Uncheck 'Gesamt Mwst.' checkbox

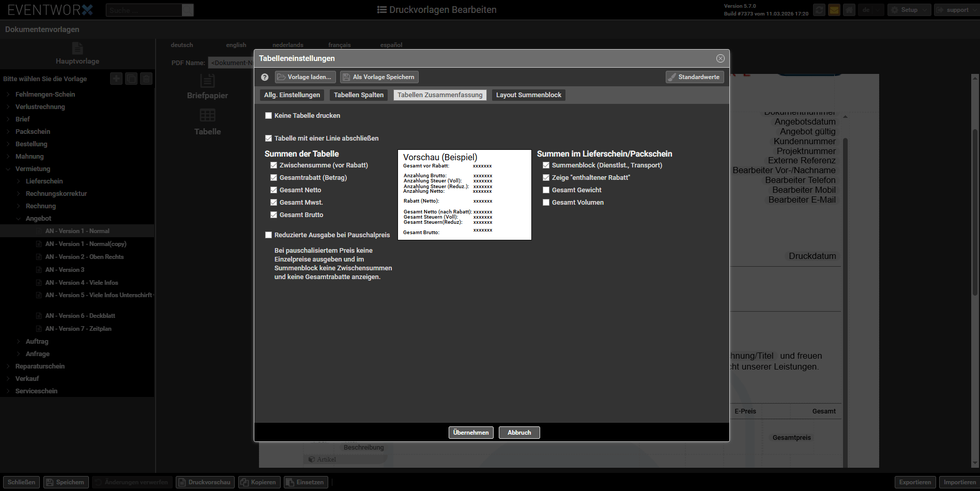coord(274,203)
